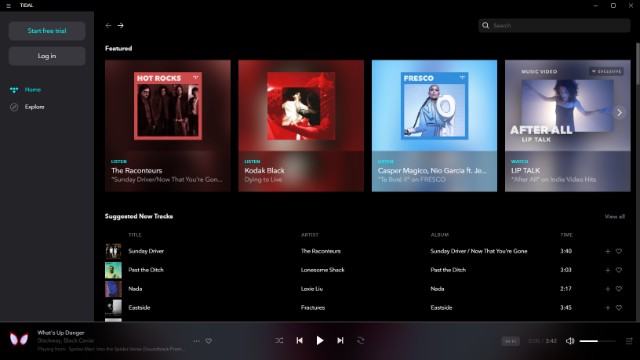
Task: Open the hamburger menu beside TIDAL
Action: point(8,6)
